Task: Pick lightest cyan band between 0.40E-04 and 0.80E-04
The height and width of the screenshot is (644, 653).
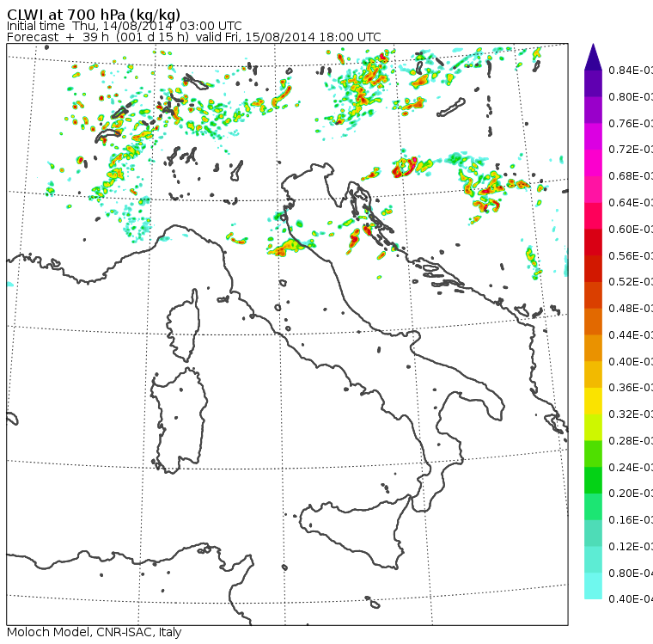Action: click(593, 586)
